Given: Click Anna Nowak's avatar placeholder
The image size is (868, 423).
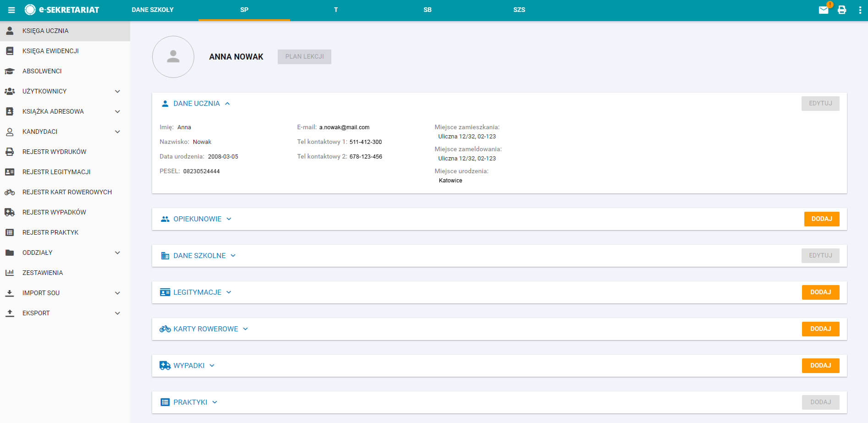Looking at the screenshot, I should pyautogui.click(x=173, y=57).
